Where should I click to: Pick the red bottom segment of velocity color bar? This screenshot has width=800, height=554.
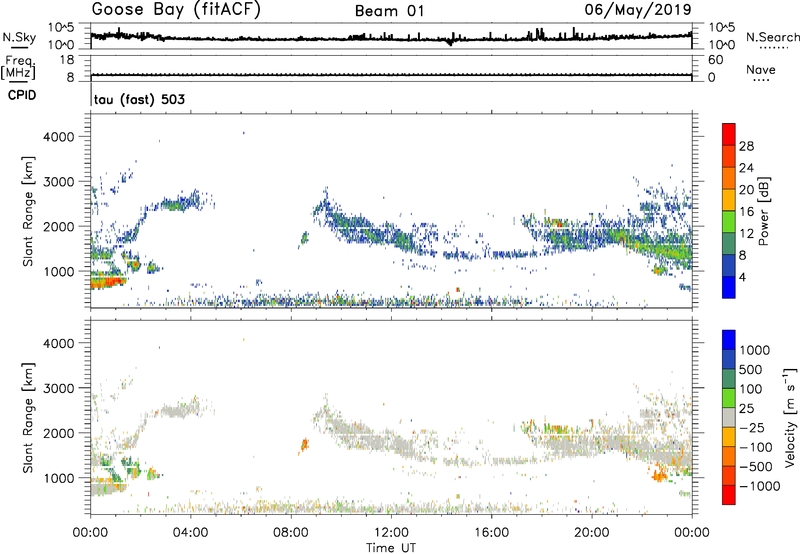(729, 495)
